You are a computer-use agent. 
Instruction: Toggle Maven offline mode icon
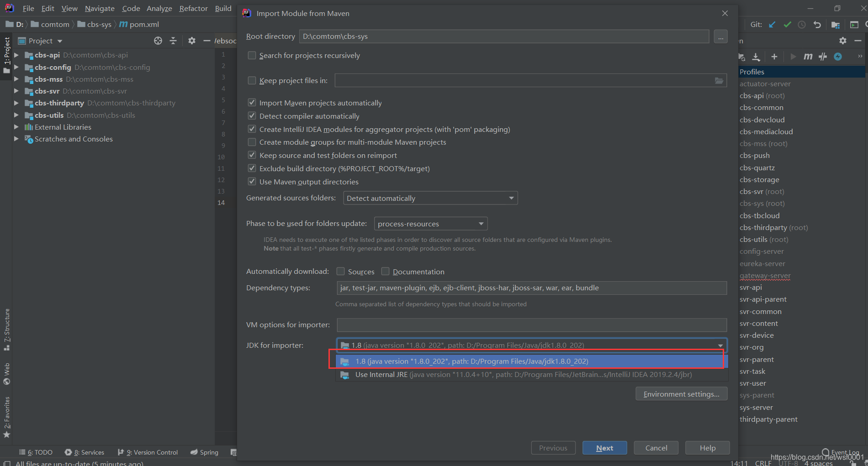823,57
